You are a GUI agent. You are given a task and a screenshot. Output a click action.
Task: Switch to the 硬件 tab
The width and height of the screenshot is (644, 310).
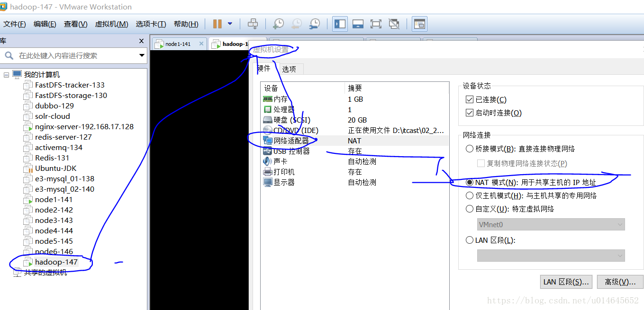[x=264, y=69]
